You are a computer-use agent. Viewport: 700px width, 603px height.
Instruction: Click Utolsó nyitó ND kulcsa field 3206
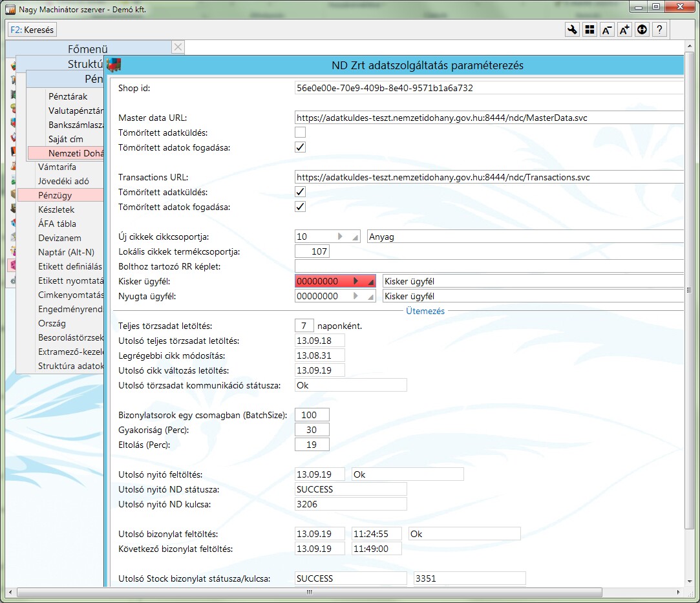(351, 504)
